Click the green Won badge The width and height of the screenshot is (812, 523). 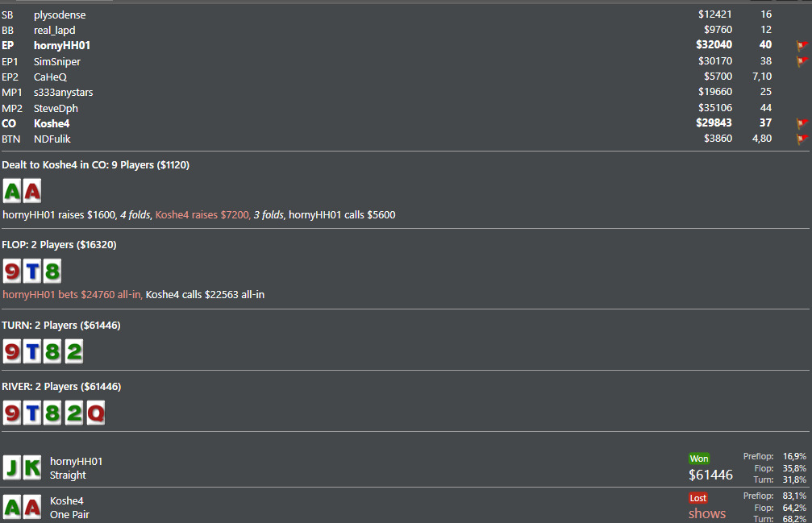(x=698, y=459)
